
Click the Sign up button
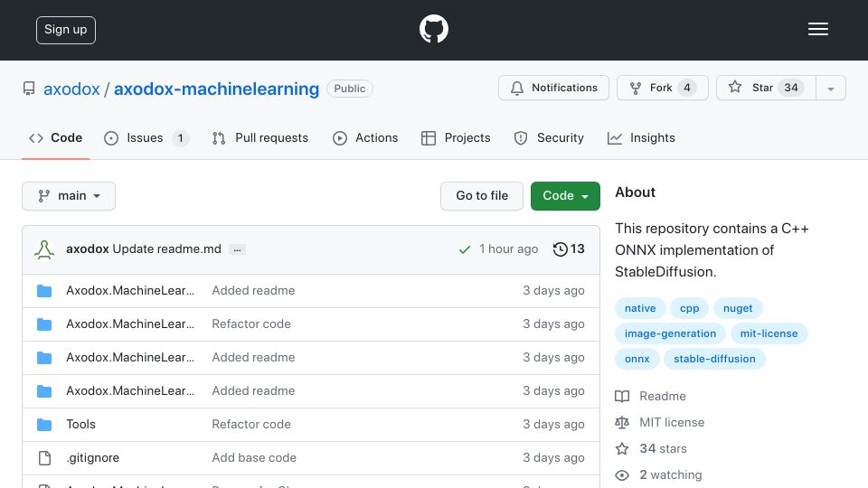(66, 30)
